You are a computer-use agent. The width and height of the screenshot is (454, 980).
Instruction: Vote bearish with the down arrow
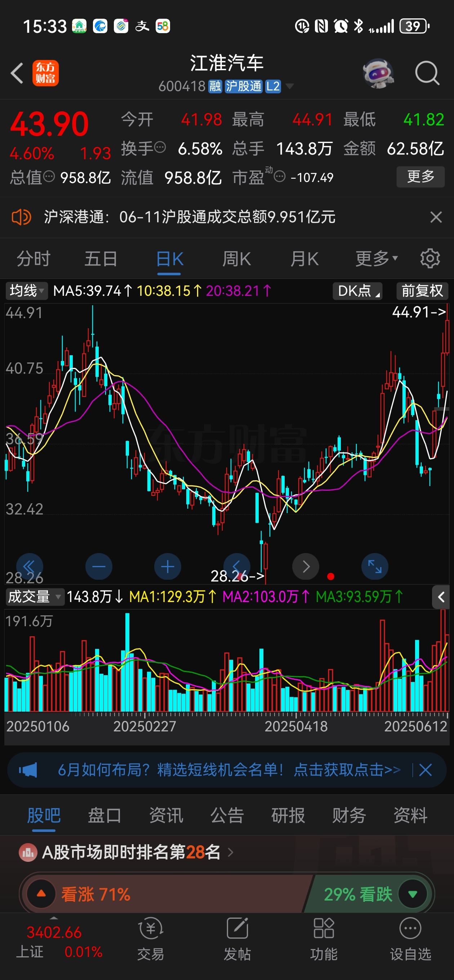[x=413, y=894]
